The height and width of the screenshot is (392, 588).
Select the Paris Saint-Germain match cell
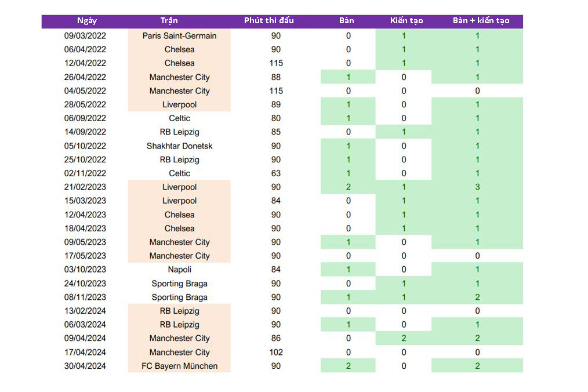click(179, 36)
